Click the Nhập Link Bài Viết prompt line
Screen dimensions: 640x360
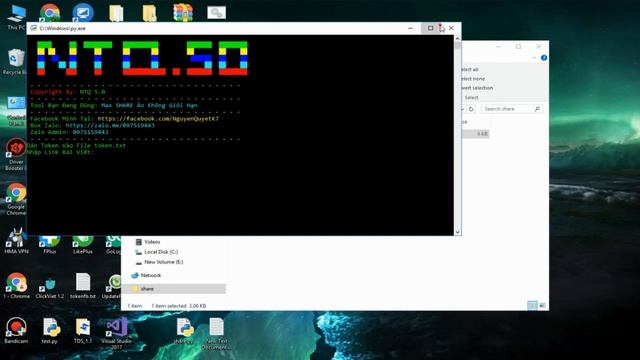61,152
